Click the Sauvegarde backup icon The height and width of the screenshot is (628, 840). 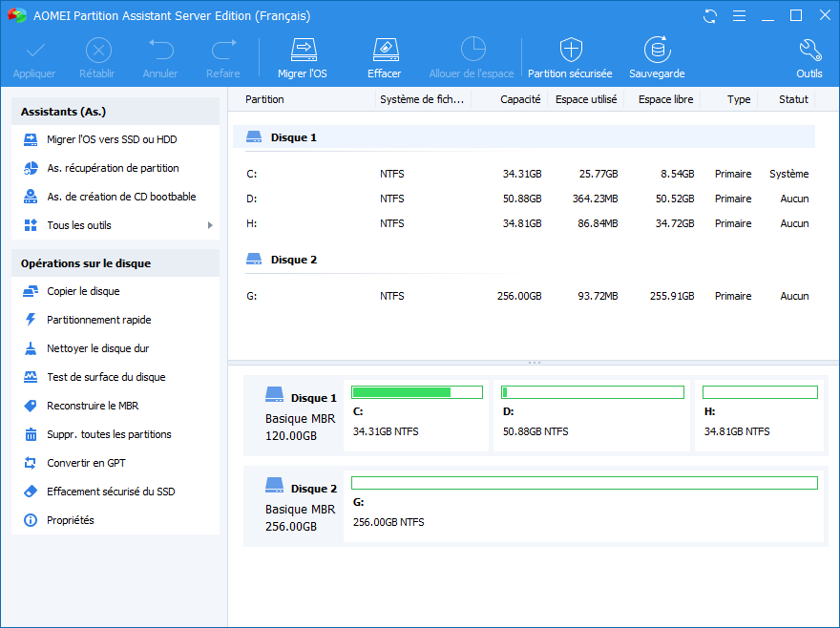[656, 51]
